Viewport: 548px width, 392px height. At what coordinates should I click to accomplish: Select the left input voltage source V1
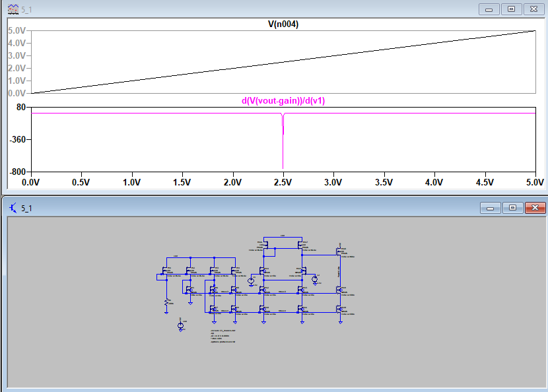point(250,281)
